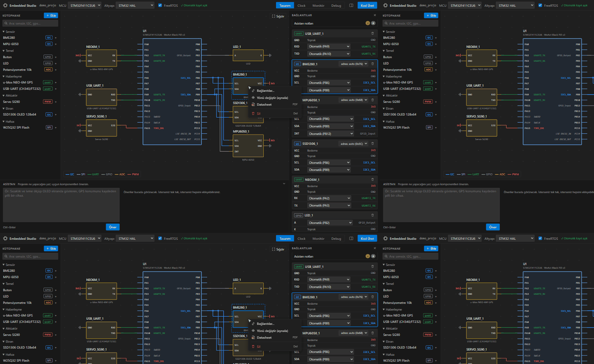Toggle side panel icon beside Debug, upper-left window
594x364 pixels.
point(351,6)
